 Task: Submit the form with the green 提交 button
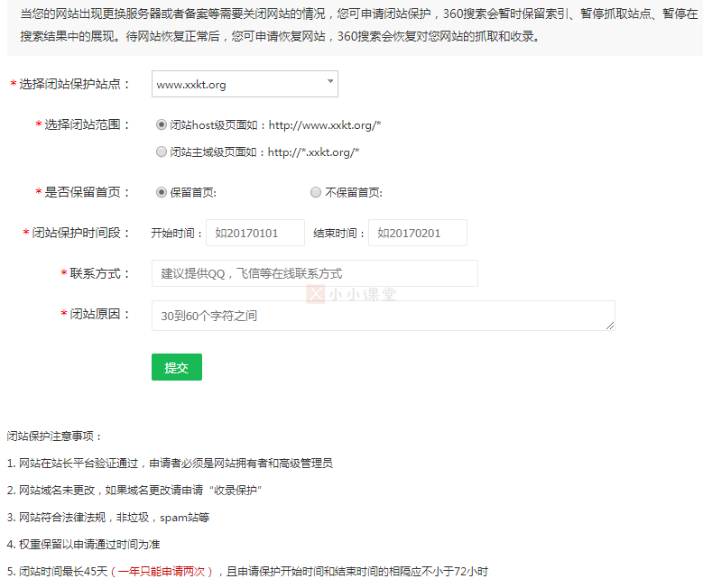pos(177,367)
